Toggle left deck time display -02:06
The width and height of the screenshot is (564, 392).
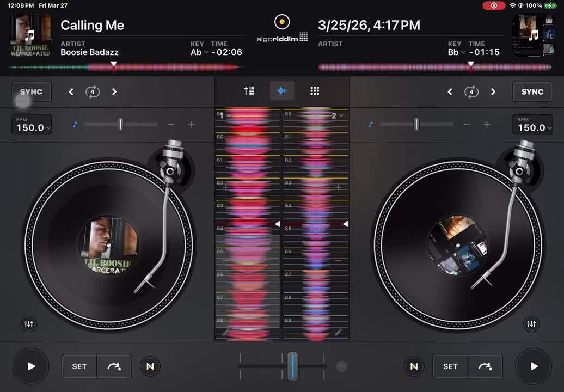(226, 52)
